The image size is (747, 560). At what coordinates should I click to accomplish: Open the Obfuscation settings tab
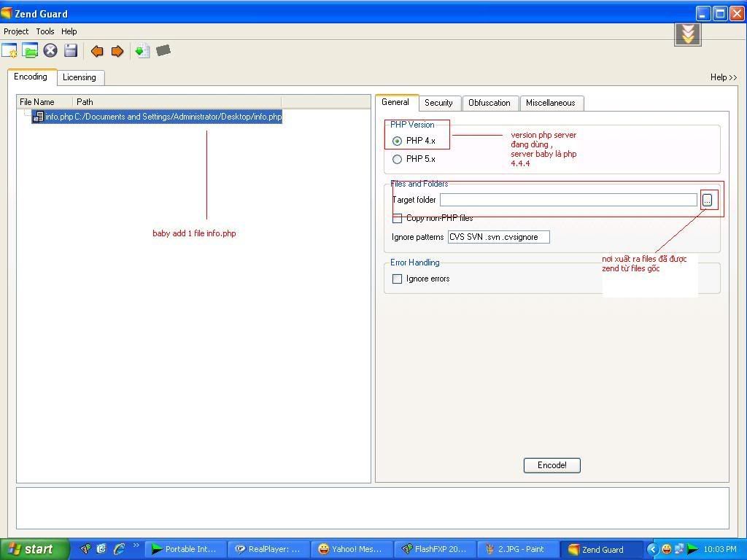coord(489,103)
